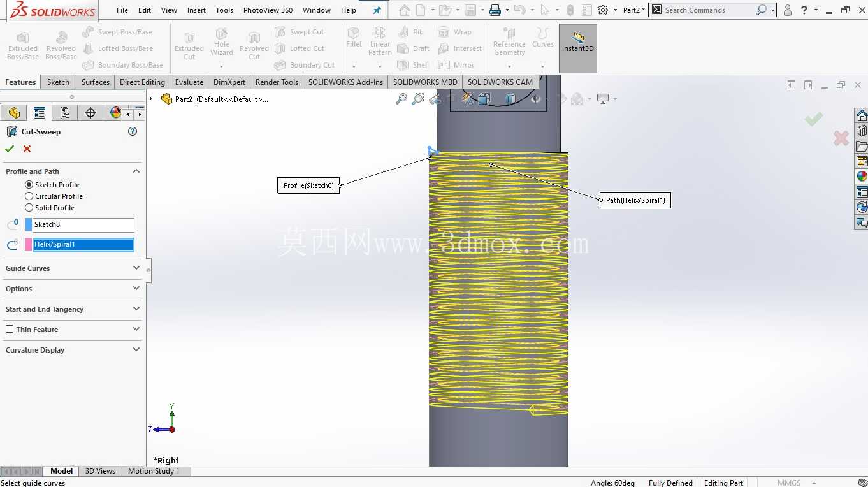Click the blue profile color swatch beside Sketch8

tap(28, 224)
